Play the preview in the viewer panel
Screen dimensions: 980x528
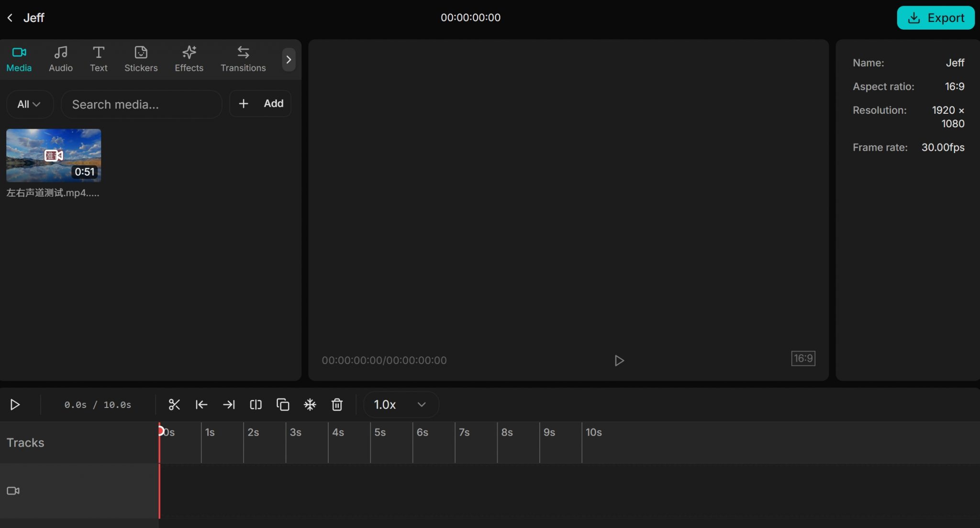pyautogui.click(x=619, y=360)
